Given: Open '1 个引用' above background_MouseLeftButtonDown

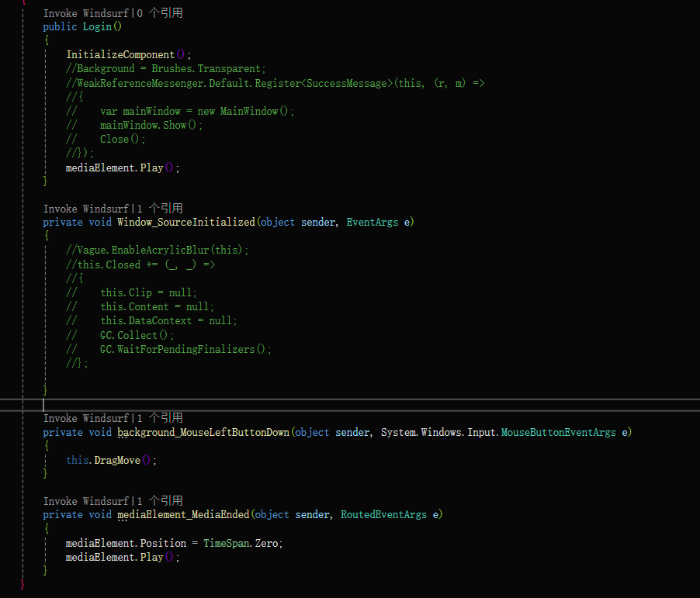Looking at the screenshot, I should tap(160, 418).
